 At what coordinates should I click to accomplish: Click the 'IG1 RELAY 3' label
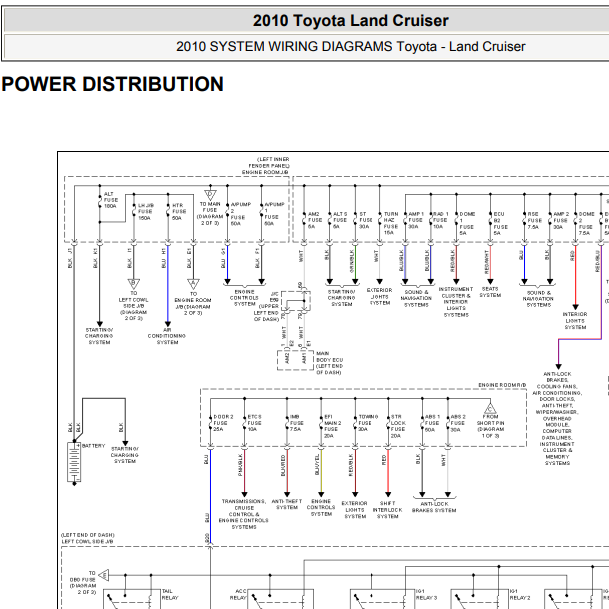(426, 594)
